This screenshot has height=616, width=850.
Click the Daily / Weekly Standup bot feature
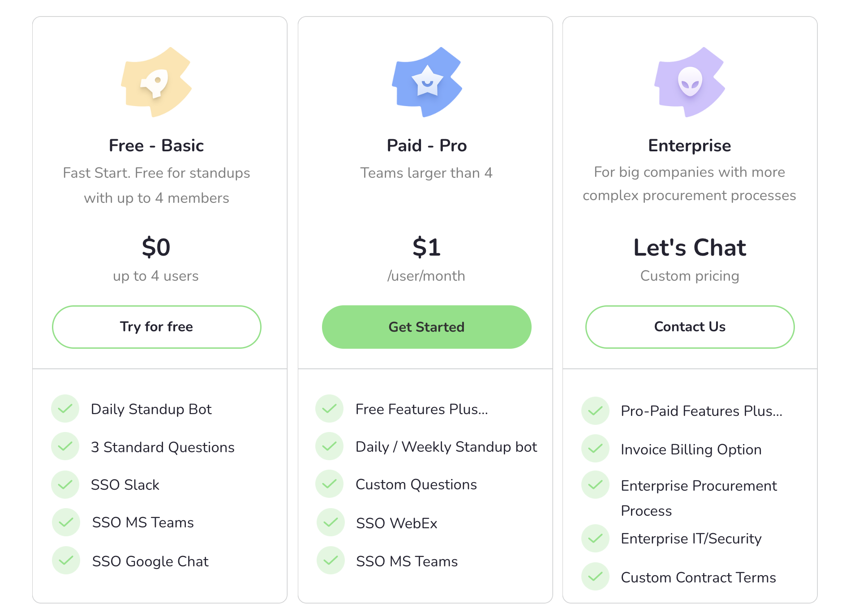446,447
